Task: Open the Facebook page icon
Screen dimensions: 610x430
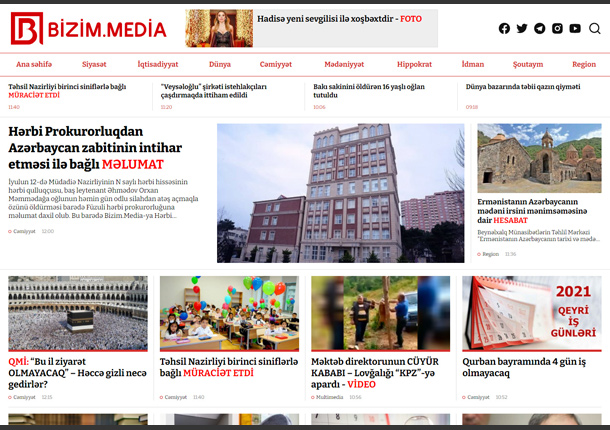Action: point(504,29)
